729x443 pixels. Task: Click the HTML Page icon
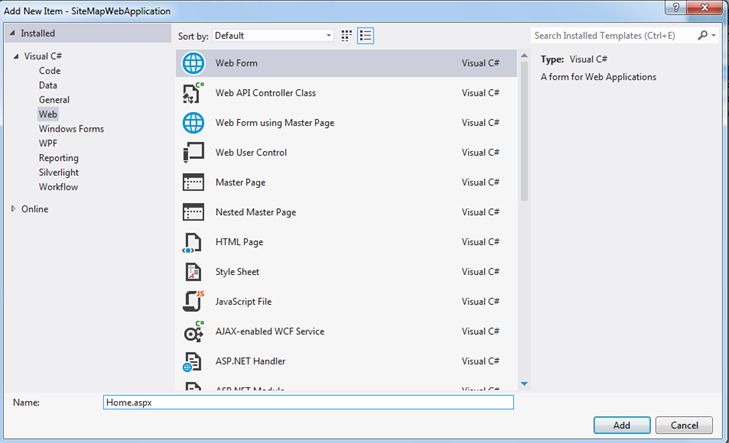click(x=192, y=243)
